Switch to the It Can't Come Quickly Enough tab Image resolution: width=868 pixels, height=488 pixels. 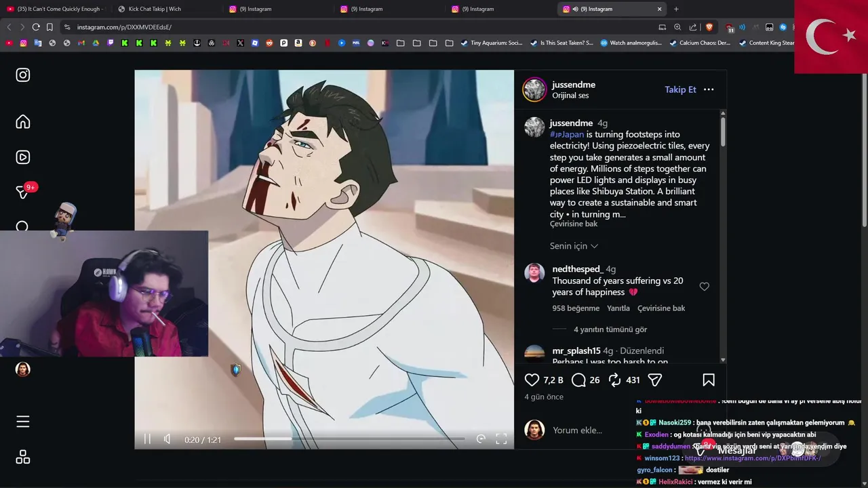56,9
